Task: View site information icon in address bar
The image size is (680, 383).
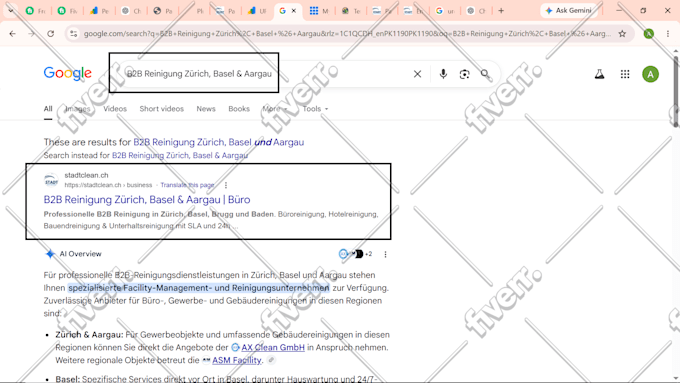Action: [74, 33]
